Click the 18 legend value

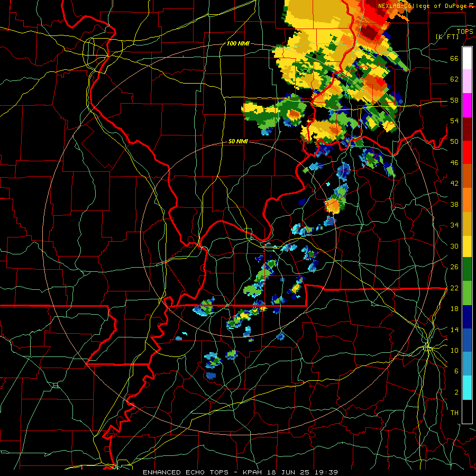click(x=454, y=309)
